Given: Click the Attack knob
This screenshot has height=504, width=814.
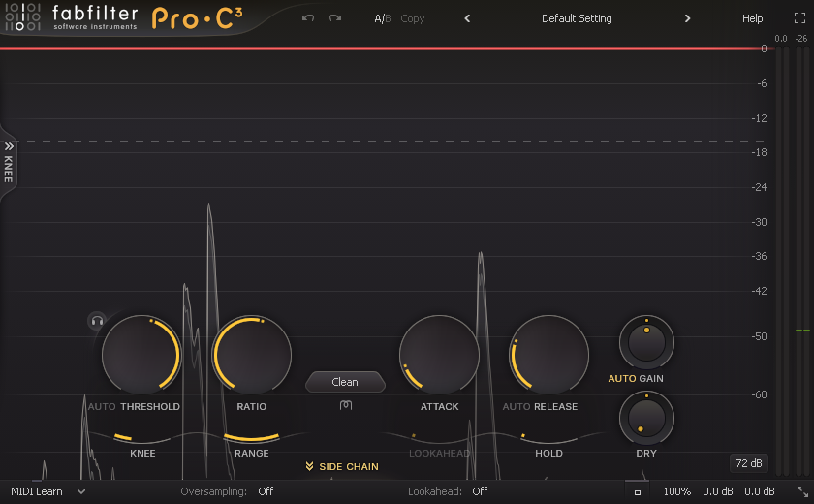Looking at the screenshot, I should 439,355.
